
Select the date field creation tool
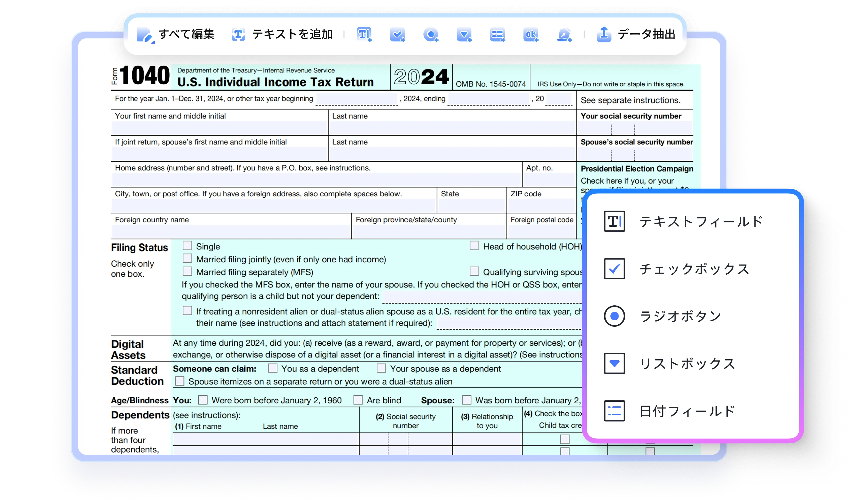pos(497,35)
